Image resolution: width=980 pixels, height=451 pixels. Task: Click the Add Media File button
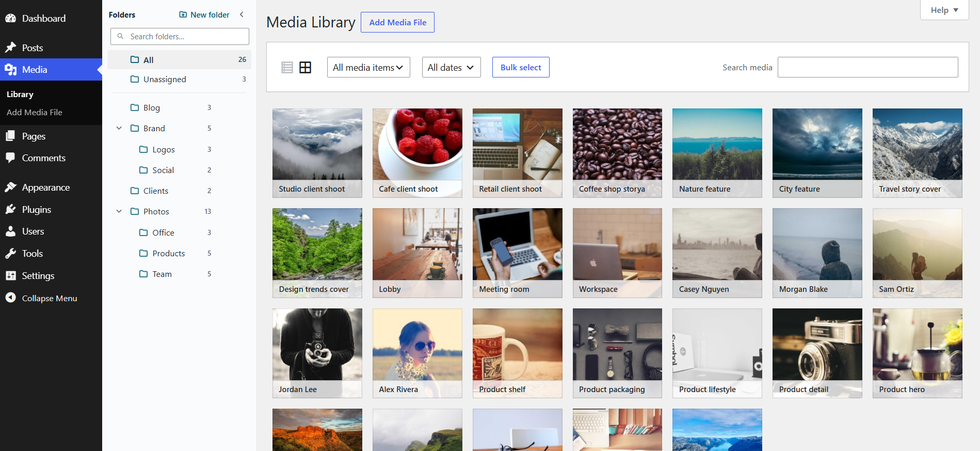(x=397, y=22)
